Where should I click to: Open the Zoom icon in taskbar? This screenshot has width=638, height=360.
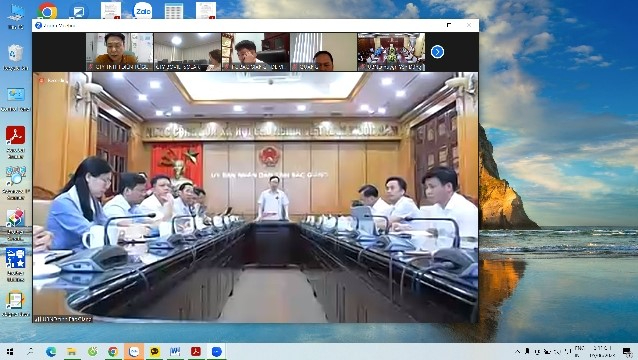217,352
